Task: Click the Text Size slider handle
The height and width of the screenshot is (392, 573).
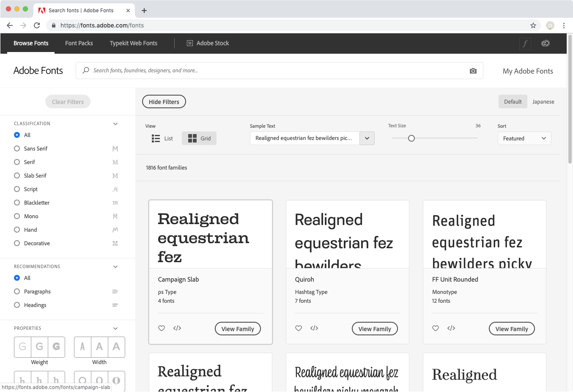Action: tap(411, 138)
